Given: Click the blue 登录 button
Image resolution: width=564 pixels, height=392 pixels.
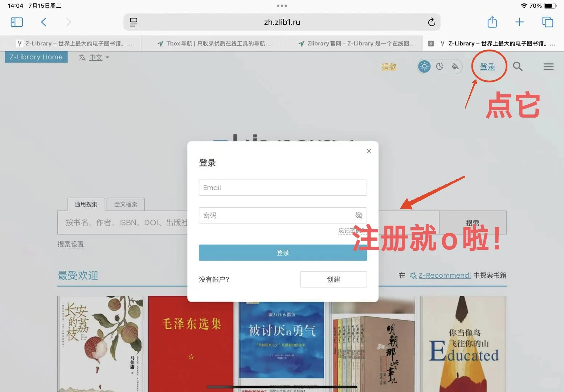Looking at the screenshot, I should [x=283, y=253].
